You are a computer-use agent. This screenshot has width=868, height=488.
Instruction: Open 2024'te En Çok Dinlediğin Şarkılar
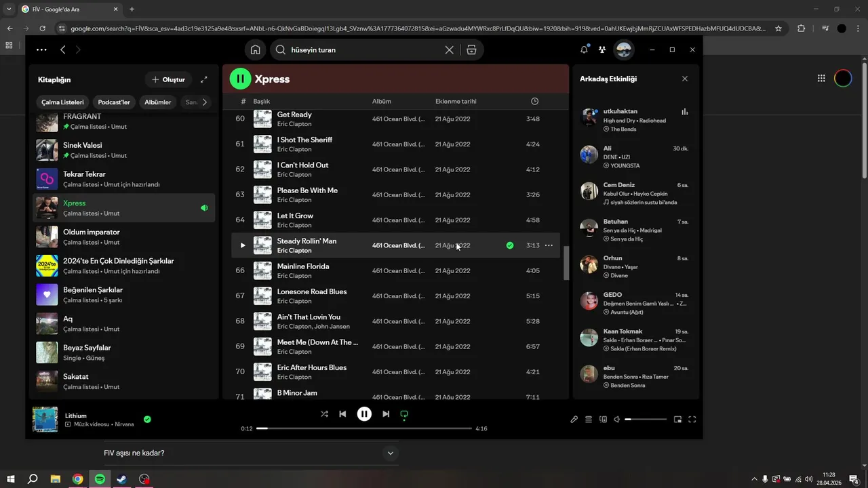123,266
